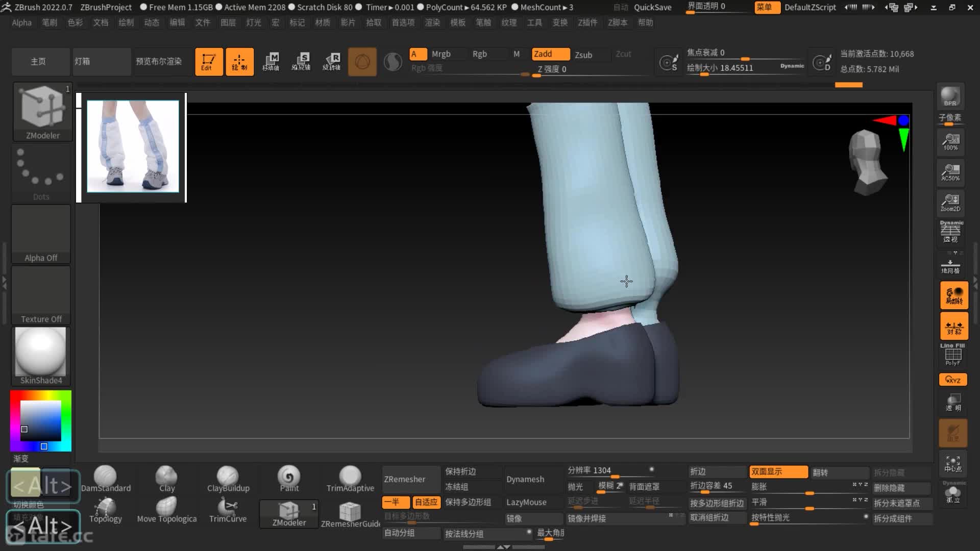Image resolution: width=980 pixels, height=551 pixels.
Task: Toggle XYZ rotation mode
Action: coord(953,380)
